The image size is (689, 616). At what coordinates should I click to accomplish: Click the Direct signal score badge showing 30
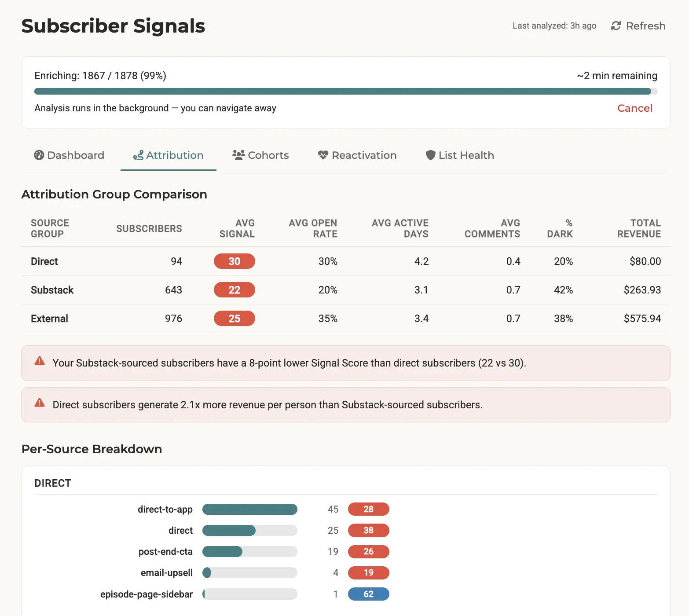point(234,261)
